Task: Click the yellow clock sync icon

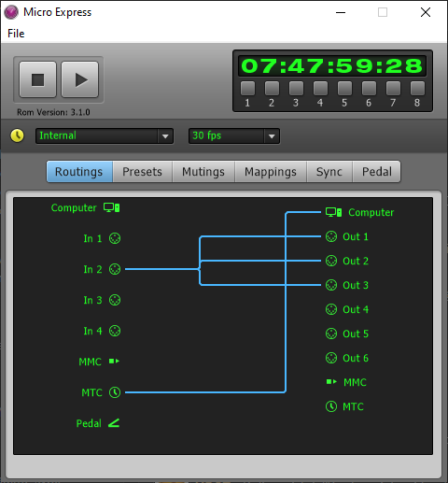Action: click(17, 135)
